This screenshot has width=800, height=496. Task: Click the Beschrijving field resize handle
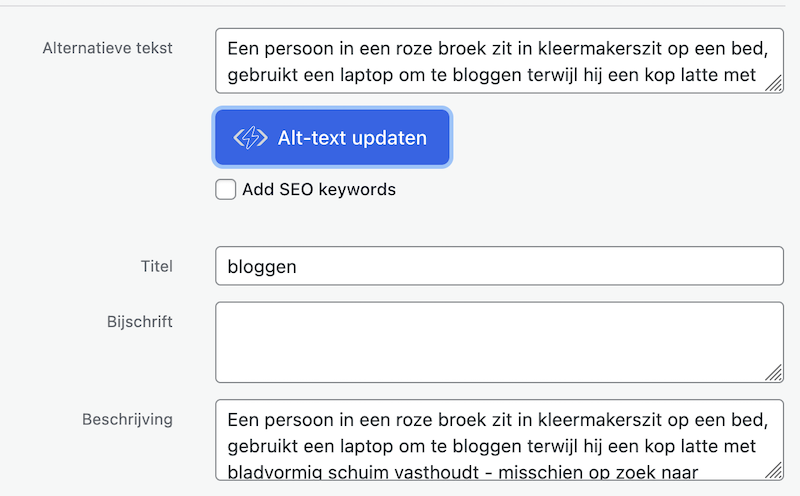pos(774,470)
